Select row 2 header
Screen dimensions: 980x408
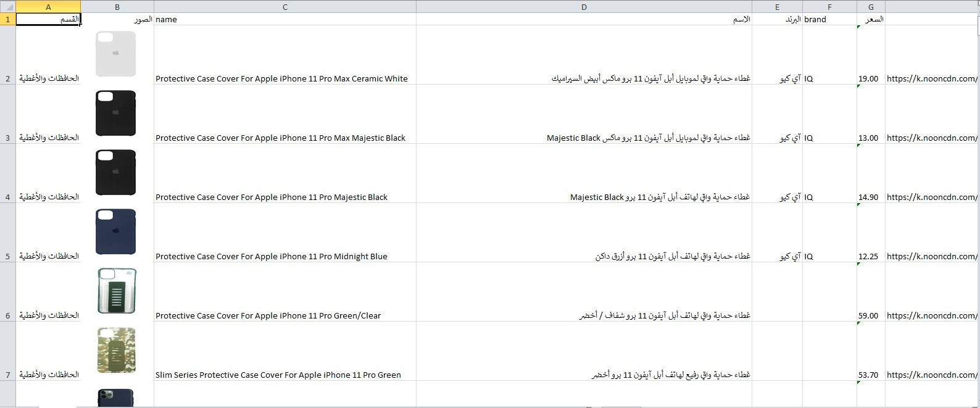tap(7, 55)
